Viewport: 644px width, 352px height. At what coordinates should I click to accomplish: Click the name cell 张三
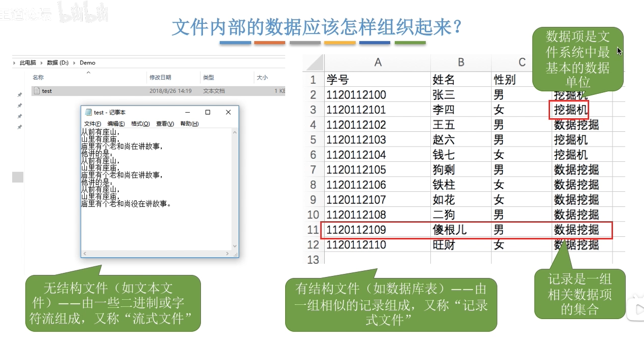click(461, 95)
